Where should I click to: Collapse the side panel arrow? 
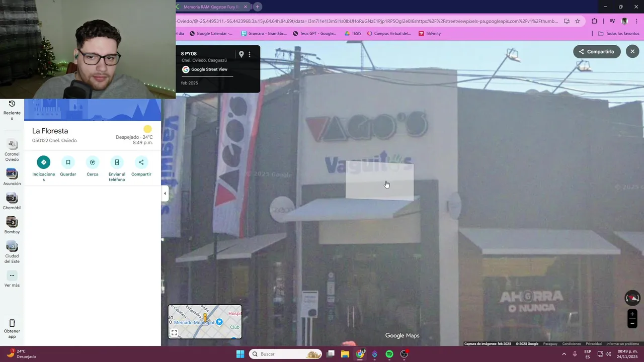[x=165, y=194]
